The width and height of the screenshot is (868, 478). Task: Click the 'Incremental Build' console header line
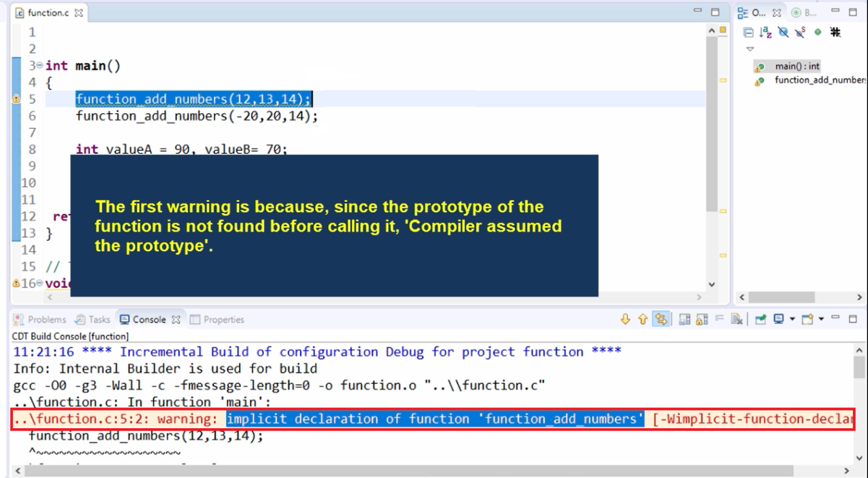coord(317,352)
